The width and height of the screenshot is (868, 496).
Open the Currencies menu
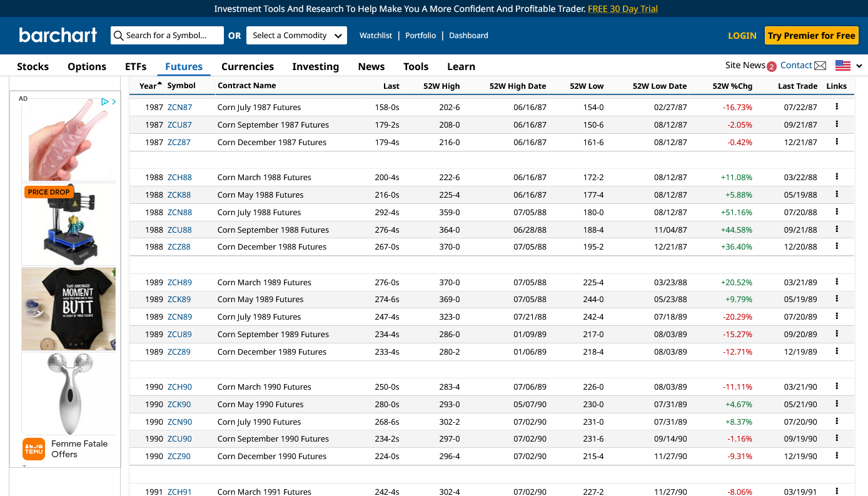[x=248, y=66]
